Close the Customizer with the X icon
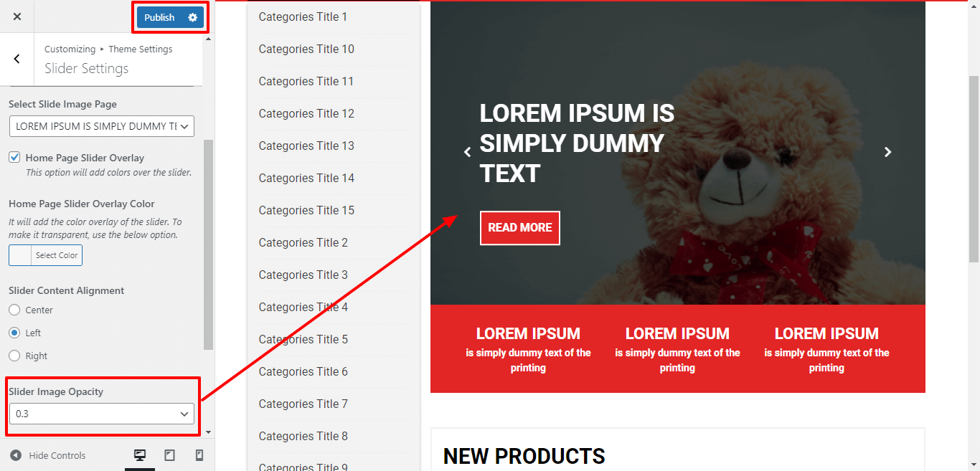Image resolution: width=980 pixels, height=471 pixels. point(17,16)
